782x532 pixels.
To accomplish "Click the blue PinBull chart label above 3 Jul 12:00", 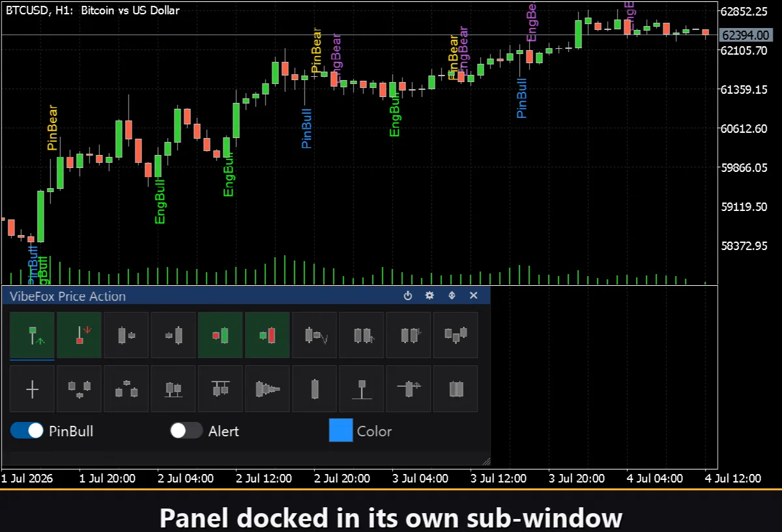I will pos(521,98).
